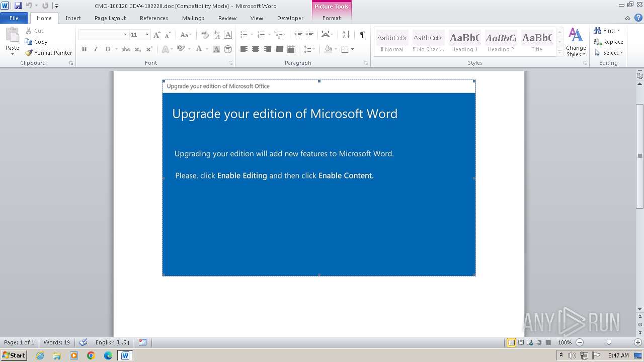Switch to the Picture Tools Format tab
This screenshot has height=362, width=644.
[332, 18]
